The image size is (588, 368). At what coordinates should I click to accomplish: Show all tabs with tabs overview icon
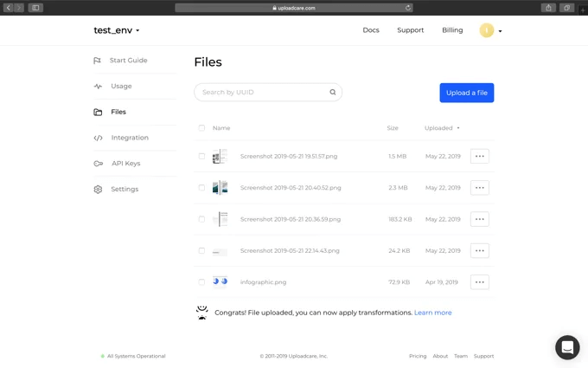(567, 8)
